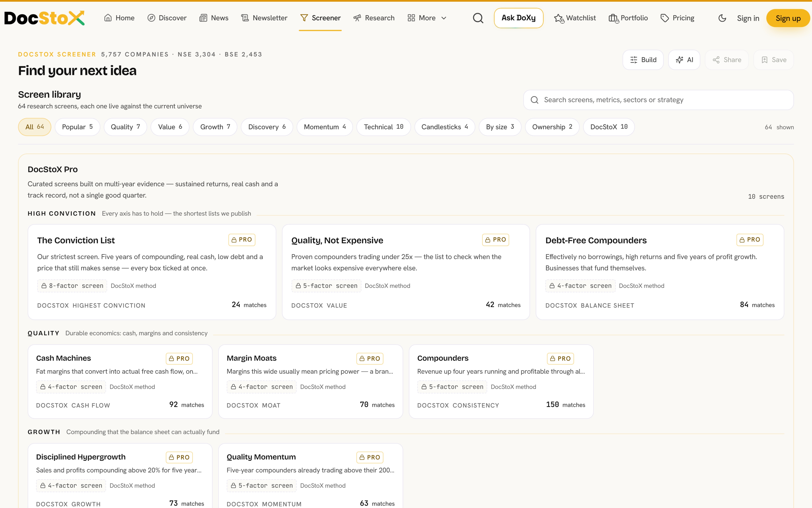Open Debt-Free Compounders screen title

[x=596, y=240]
